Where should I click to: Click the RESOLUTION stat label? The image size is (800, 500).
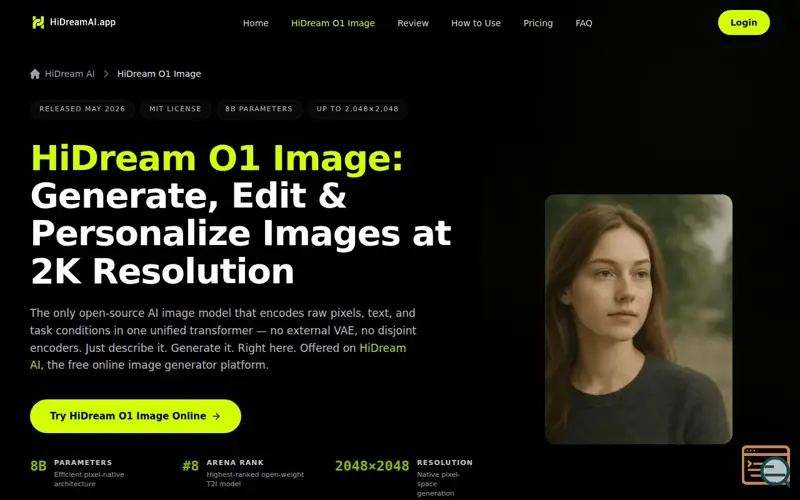coord(444,463)
